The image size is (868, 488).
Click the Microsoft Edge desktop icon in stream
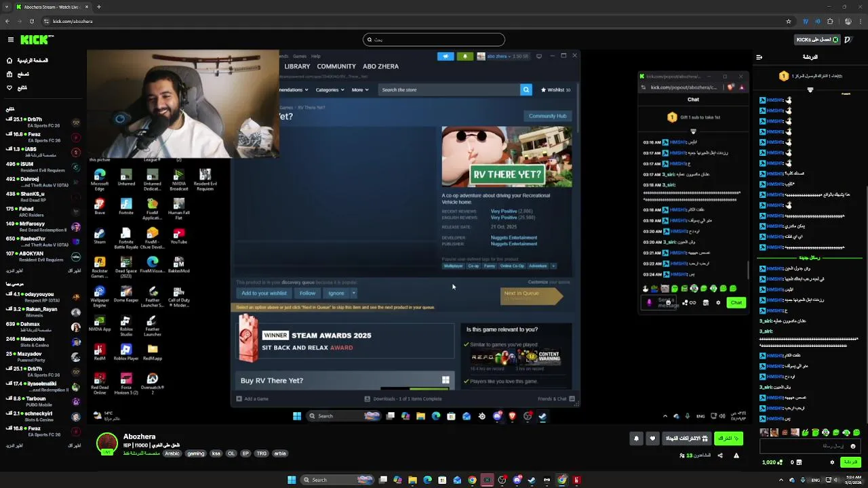[x=100, y=180]
